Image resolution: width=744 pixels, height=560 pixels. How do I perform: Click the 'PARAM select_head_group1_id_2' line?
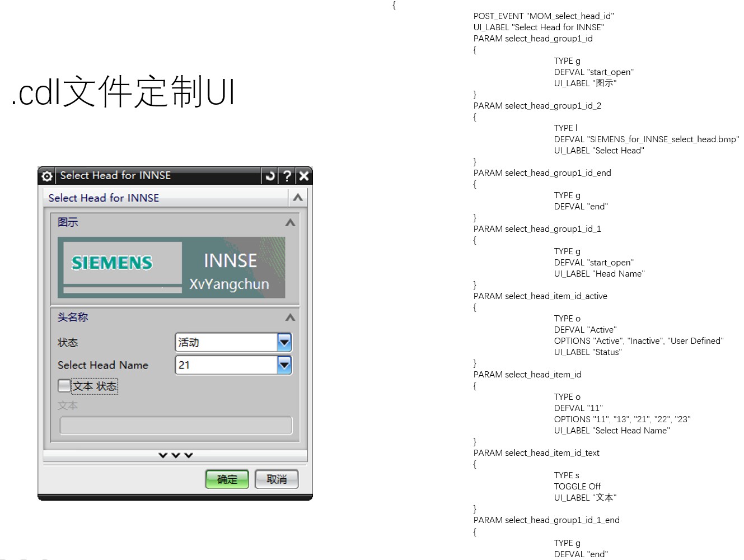[537, 106]
